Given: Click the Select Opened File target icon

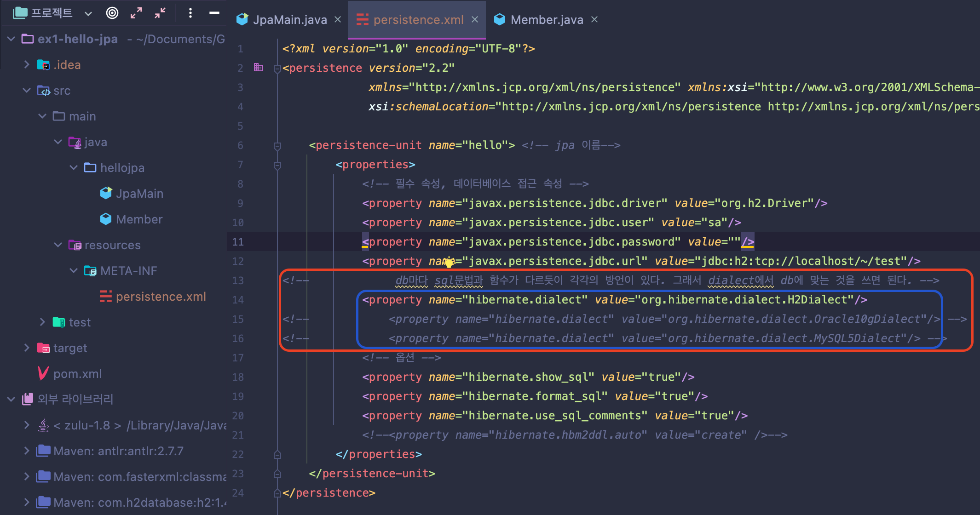Looking at the screenshot, I should 112,13.
